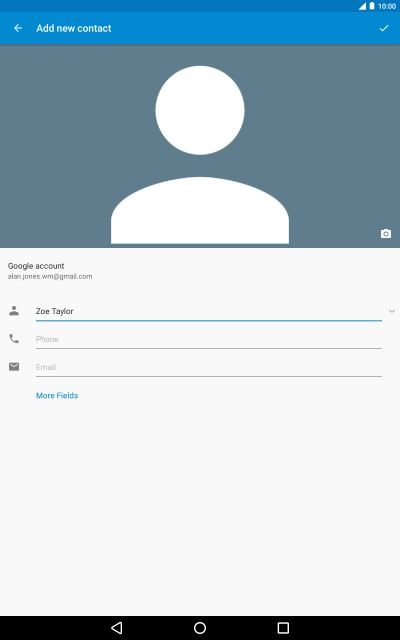Expand name field details chevron
The height and width of the screenshot is (640, 400).
coord(392,311)
